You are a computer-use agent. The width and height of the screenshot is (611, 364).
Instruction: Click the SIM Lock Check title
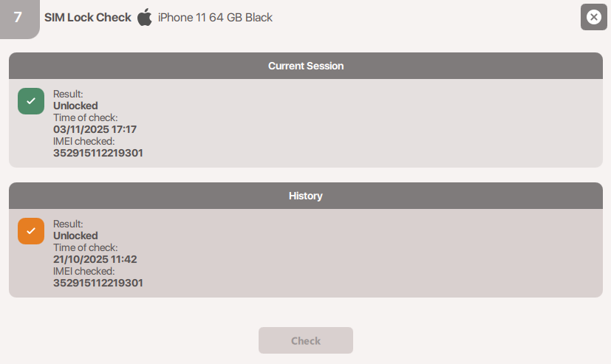coord(88,17)
